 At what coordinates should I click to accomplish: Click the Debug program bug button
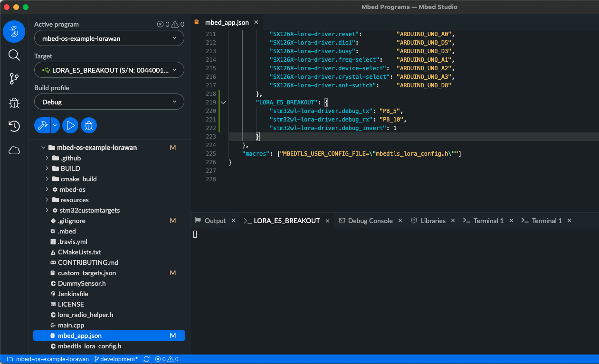click(88, 125)
